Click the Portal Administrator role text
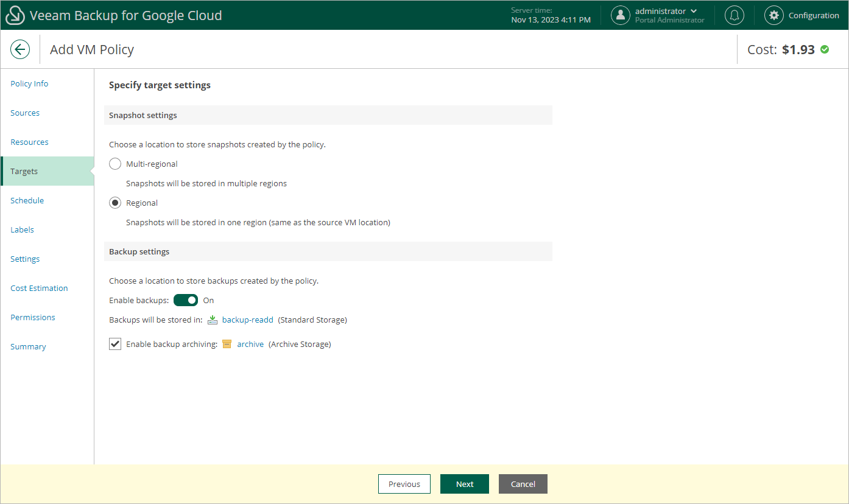This screenshot has width=849, height=504. click(x=669, y=20)
